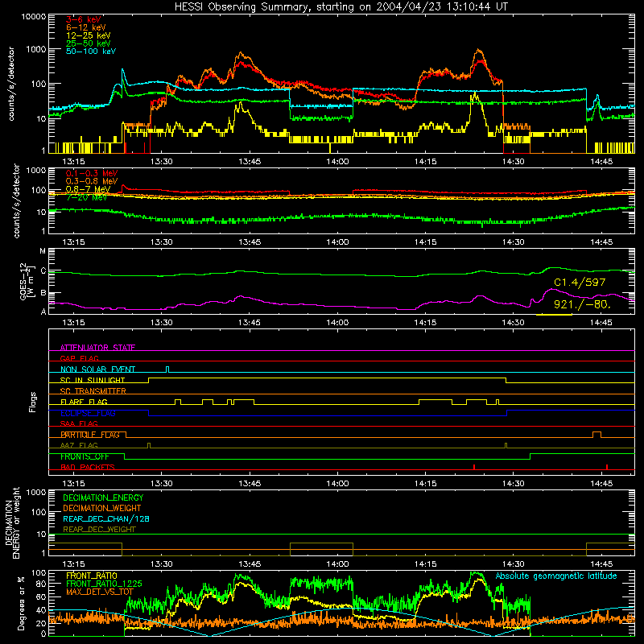Select the ATTENUATOR_STATE flag label

click(x=97, y=348)
